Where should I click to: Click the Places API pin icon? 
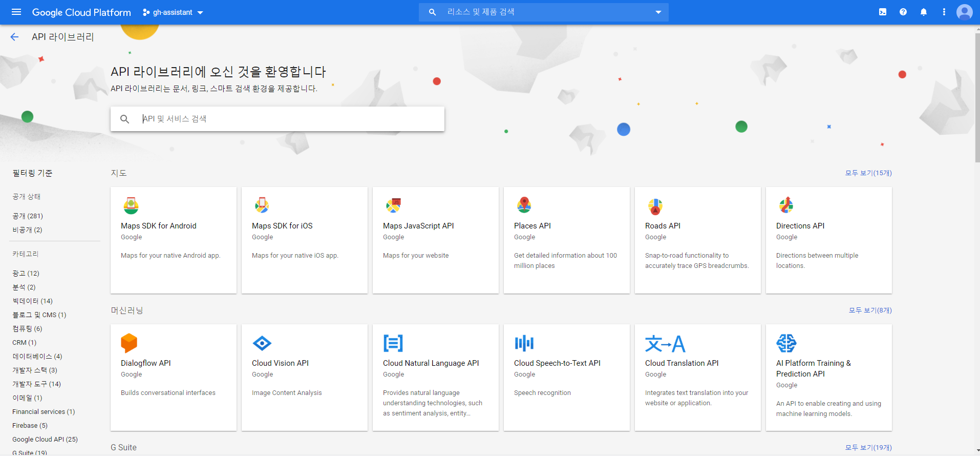[524, 205]
